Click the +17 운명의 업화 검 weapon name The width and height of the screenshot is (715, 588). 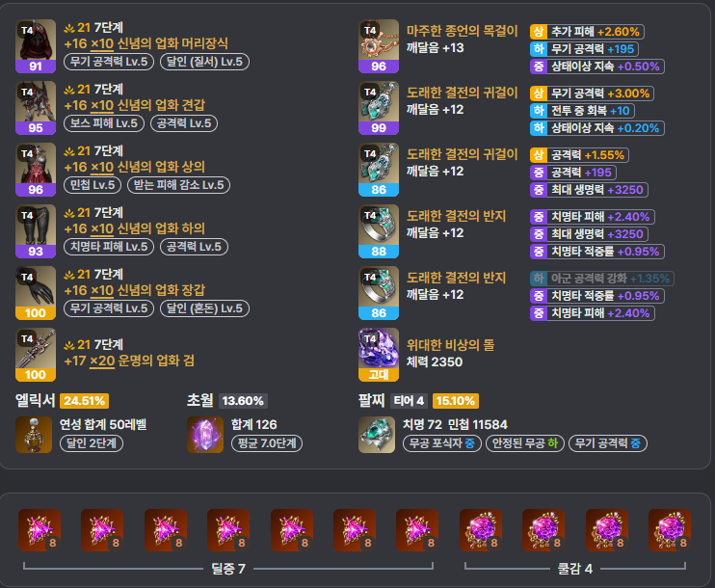pyautogui.click(x=129, y=361)
